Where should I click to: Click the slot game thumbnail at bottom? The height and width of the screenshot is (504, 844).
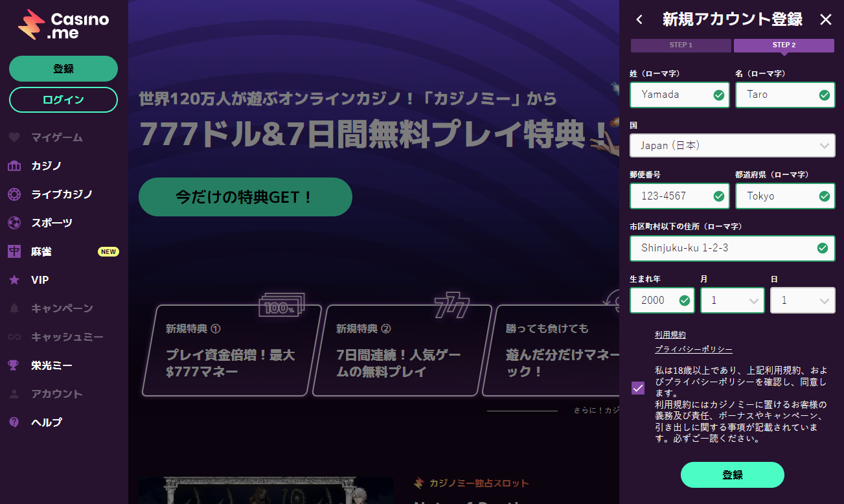tap(266, 490)
